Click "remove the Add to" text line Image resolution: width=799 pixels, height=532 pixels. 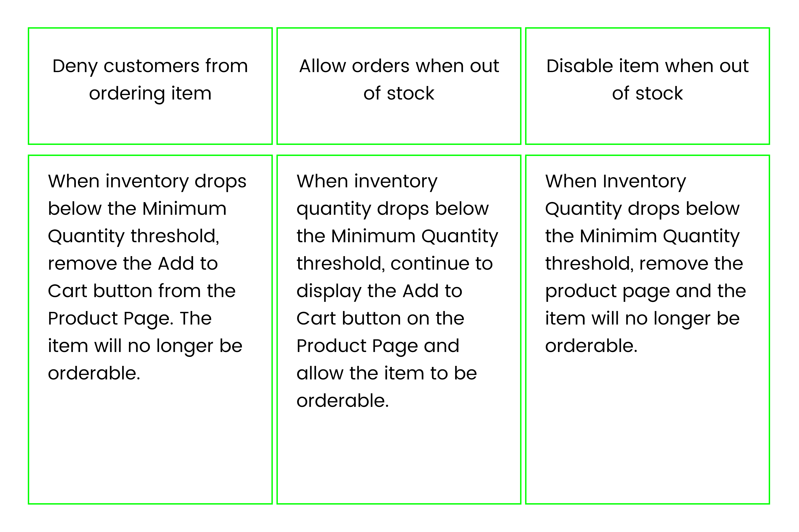click(x=133, y=263)
